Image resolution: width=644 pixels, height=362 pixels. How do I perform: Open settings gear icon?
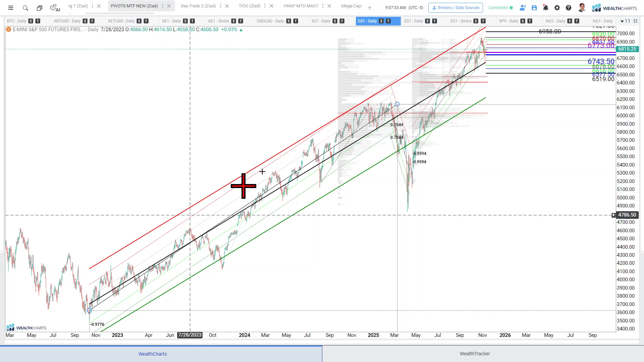[x=557, y=8]
